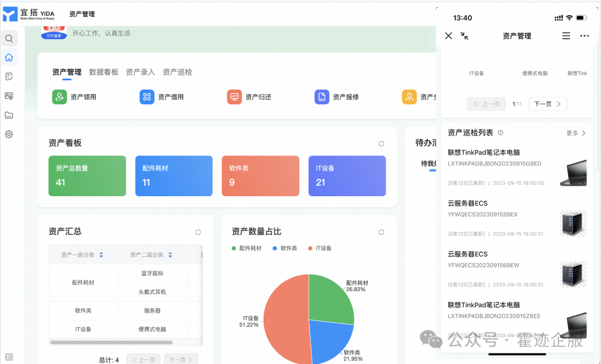Expand 更多 in 资产巡检列表
This screenshot has width=602, height=364.
click(x=576, y=133)
